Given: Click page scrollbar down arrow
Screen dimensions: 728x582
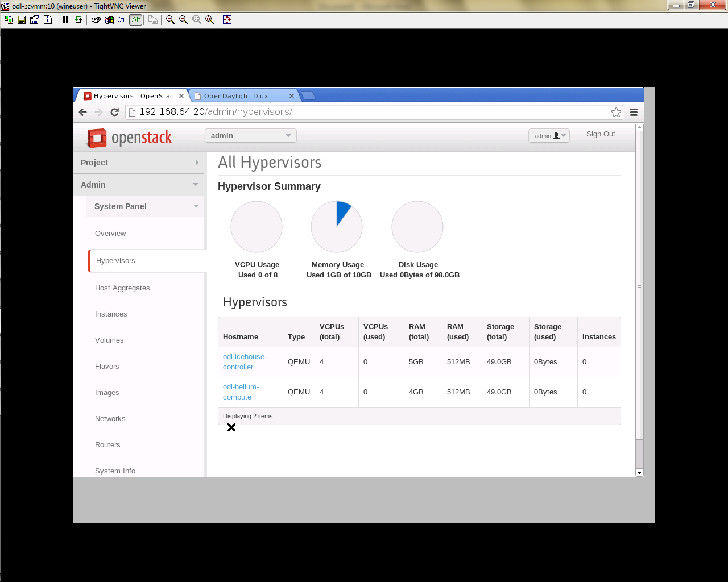Looking at the screenshot, I should (x=639, y=472).
